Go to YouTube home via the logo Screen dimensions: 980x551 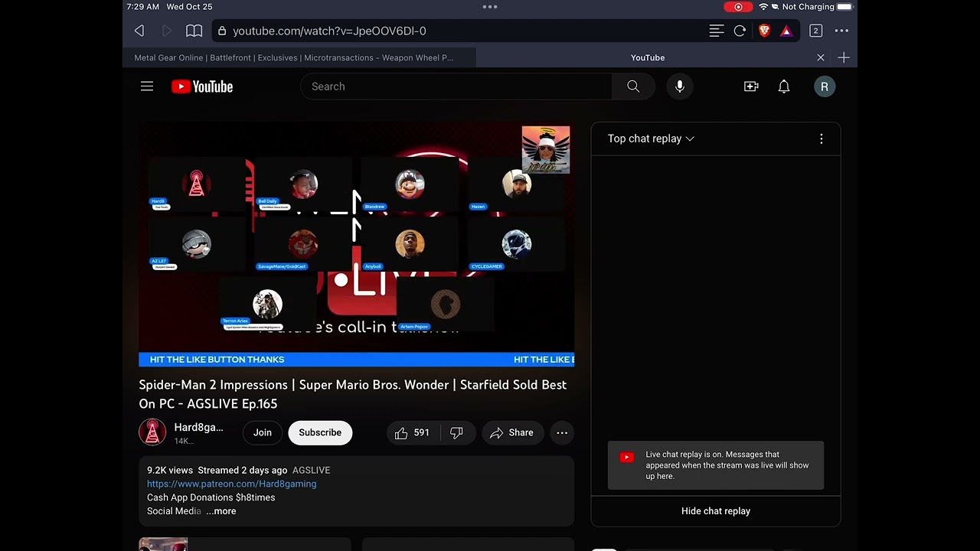coord(202,86)
